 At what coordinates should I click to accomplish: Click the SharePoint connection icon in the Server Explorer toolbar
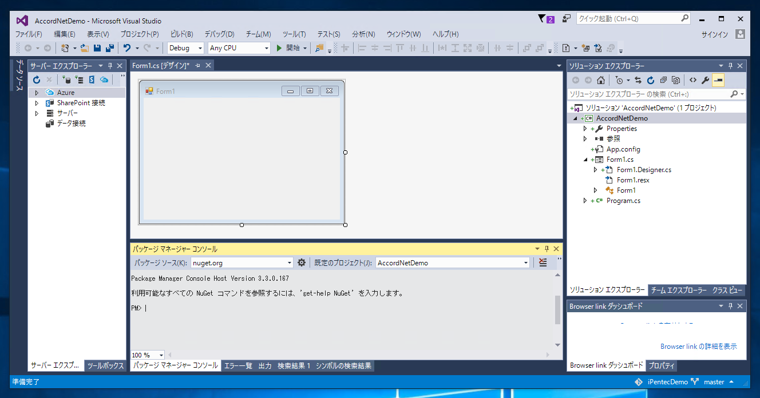tap(92, 80)
